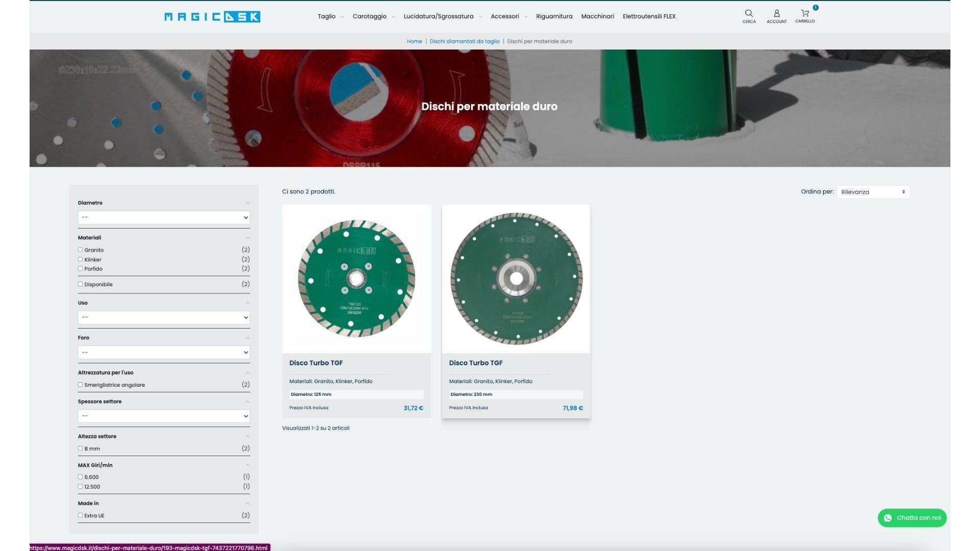This screenshot has height=551, width=980.
Task: Open the Foro dropdown
Action: click(x=164, y=352)
